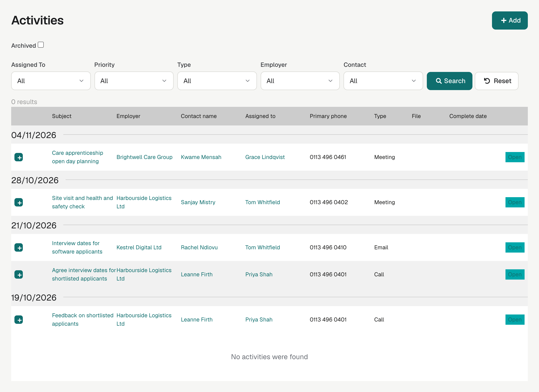
Task: Tick the Archived checkbox
Action: click(41, 45)
